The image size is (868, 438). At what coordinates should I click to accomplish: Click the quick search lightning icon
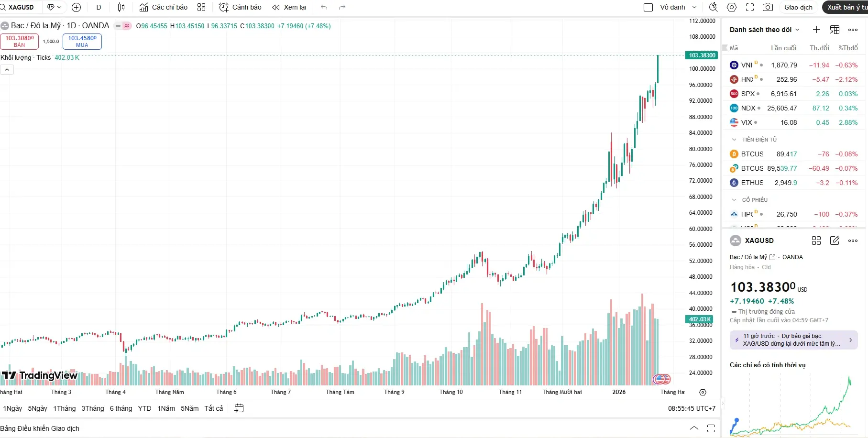coord(713,7)
